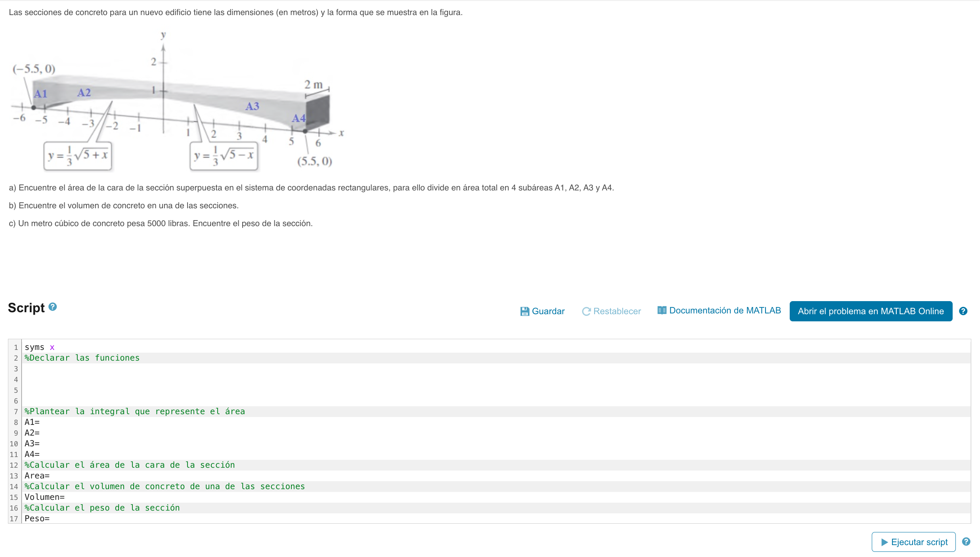980x557 pixels.
Task: Click problem statement part b) text
Action: (x=124, y=206)
